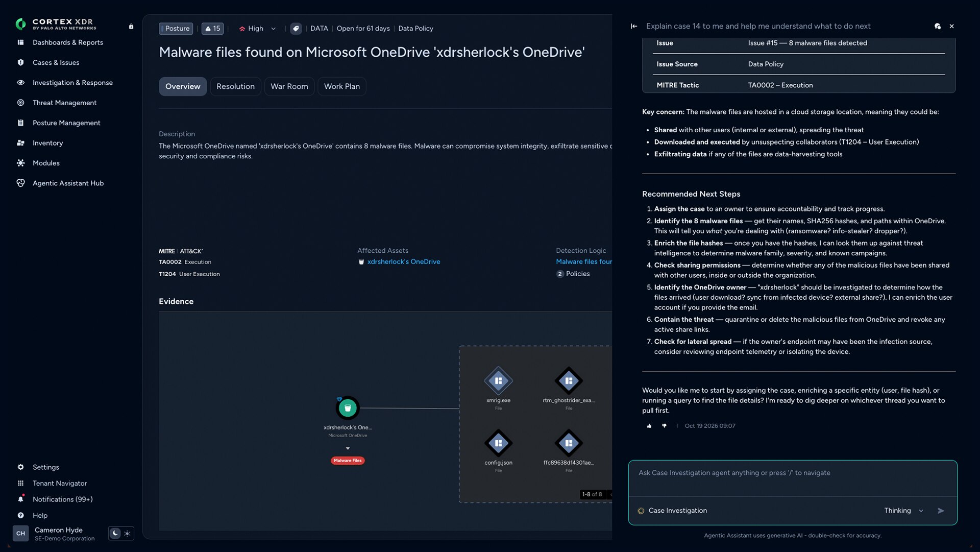Click the Recommended Next Steps heading

click(691, 194)
